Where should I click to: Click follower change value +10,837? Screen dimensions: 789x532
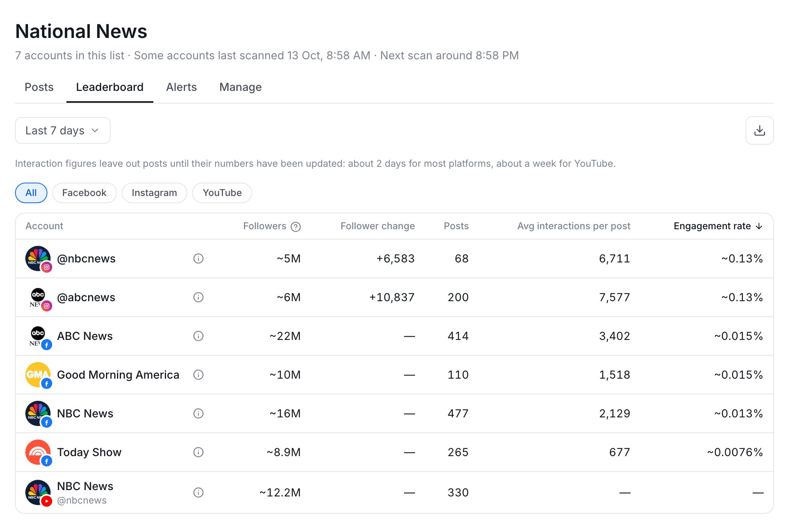tap(392, 297)
